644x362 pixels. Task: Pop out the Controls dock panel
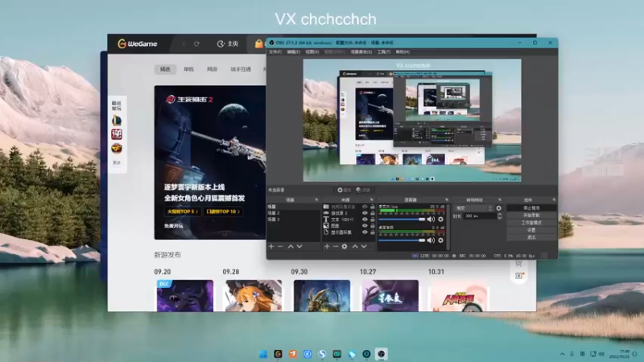[554, 200]
